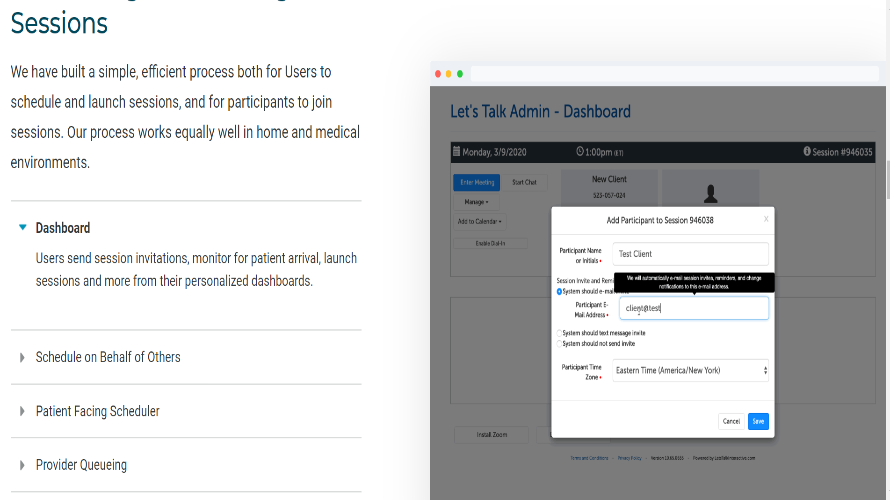Viewport: 890px width, 500px height.
Task: Save the new participant
Action: [758, 421]
